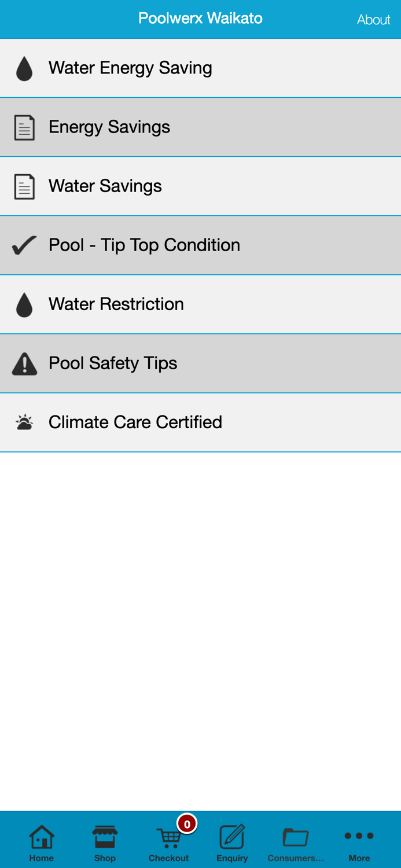
Task: Tap the Poolwerx Waikato title bar
Action: (200, 18)
